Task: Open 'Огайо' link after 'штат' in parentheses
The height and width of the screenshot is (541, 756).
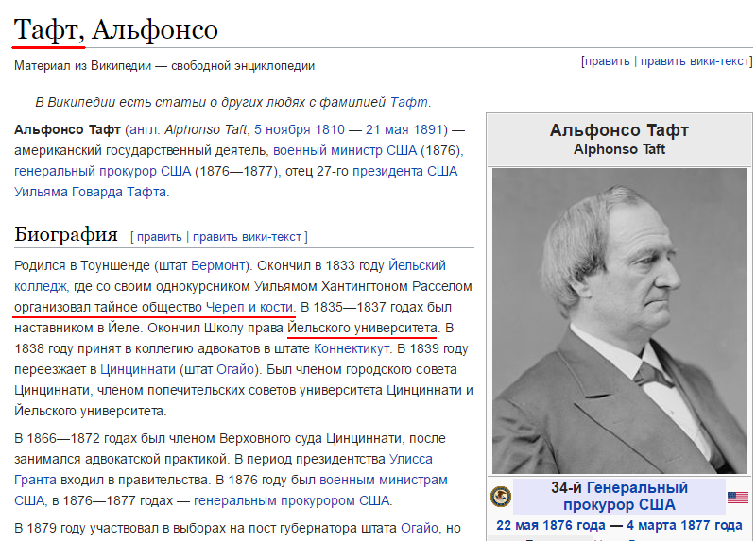Action: [x=234, y=369]
